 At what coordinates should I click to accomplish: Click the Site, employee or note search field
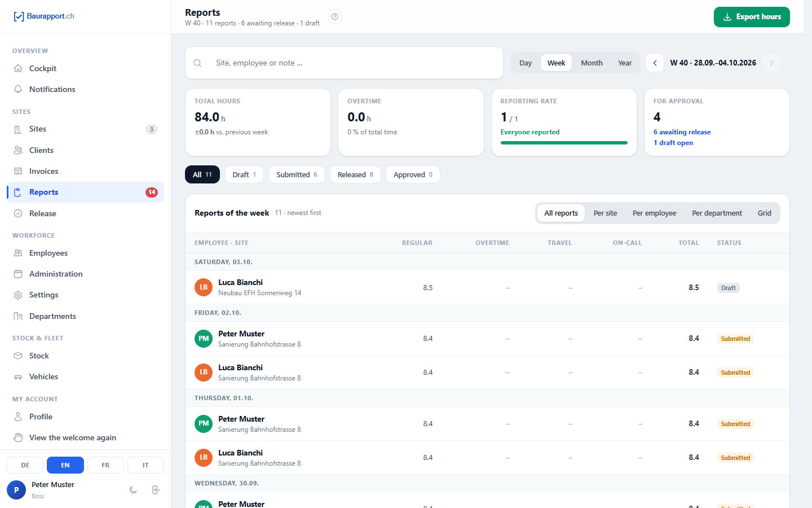pyautogui.click(x=344, y=63)
